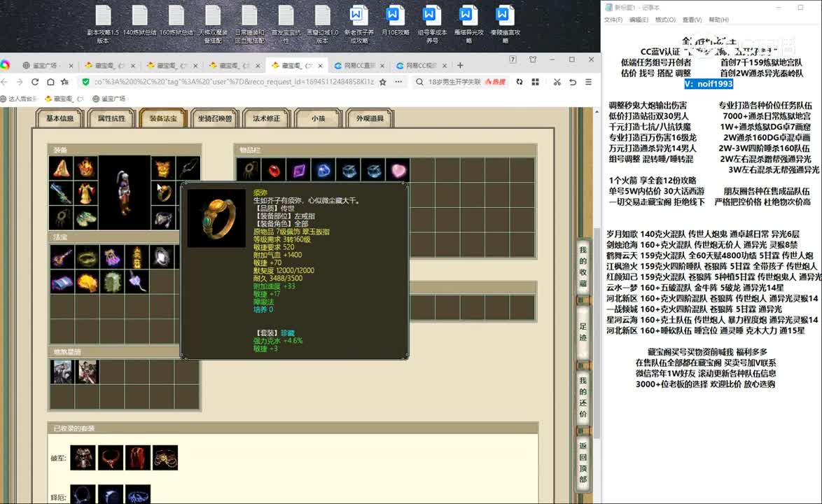822x504 pixels.
Task: Open the browser hamburger menu
Action: click(589, 82)
